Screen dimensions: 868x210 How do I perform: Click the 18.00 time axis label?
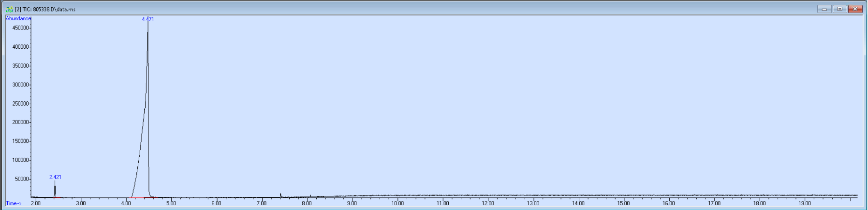click(x=759, y=203)
